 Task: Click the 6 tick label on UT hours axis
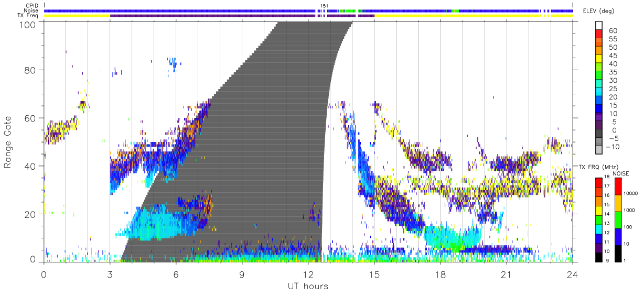(176, 274)
